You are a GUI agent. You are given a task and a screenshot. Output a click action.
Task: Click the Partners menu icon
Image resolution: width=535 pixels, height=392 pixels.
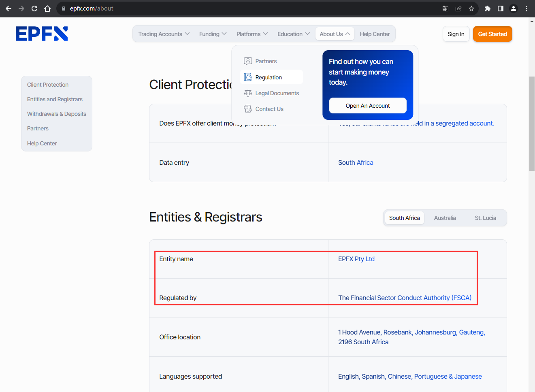(248, 61)
